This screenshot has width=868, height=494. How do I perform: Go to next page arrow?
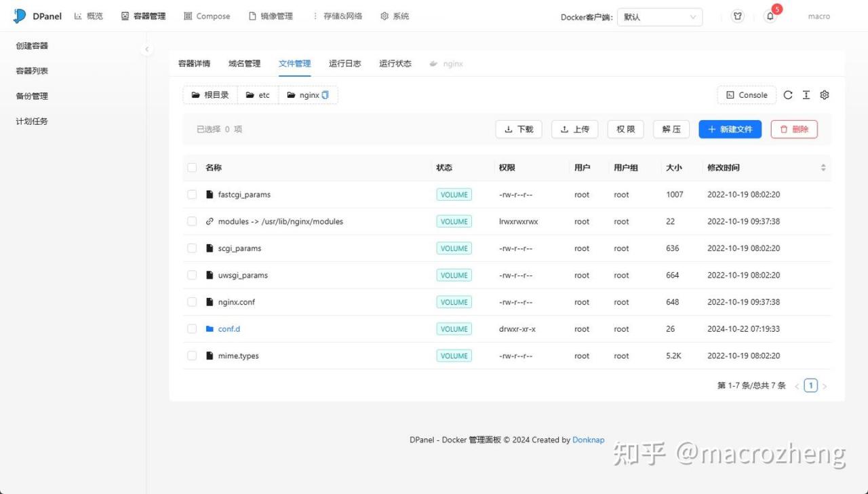point(825,386)
